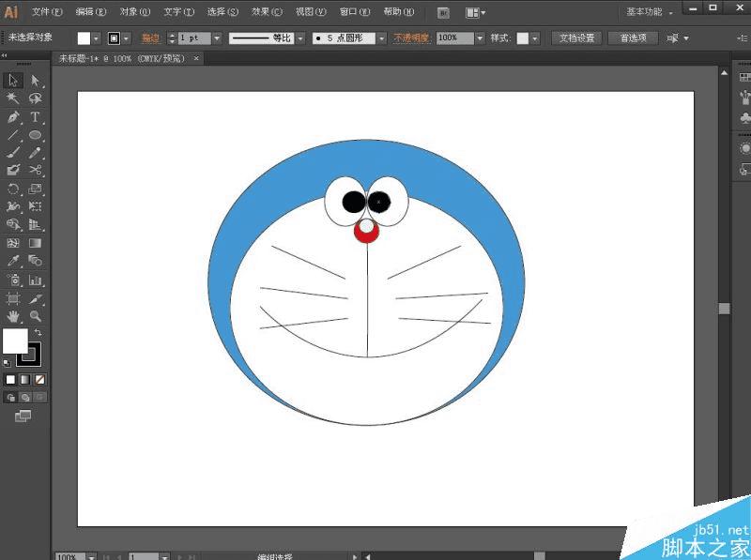This screenshot has height=560, width=751.
Task: Swap fill and stroke colors
Action: click(38, 333)
